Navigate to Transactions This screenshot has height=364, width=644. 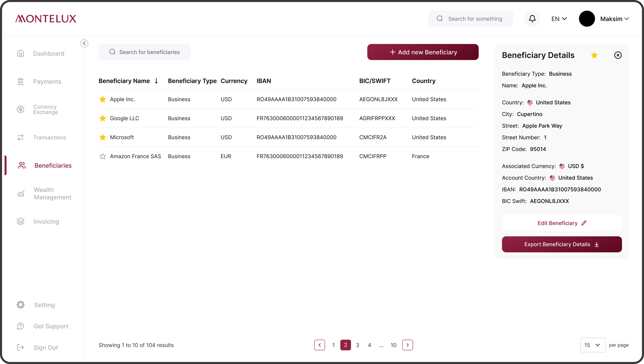pyautogui.click(x=50, y=138)
